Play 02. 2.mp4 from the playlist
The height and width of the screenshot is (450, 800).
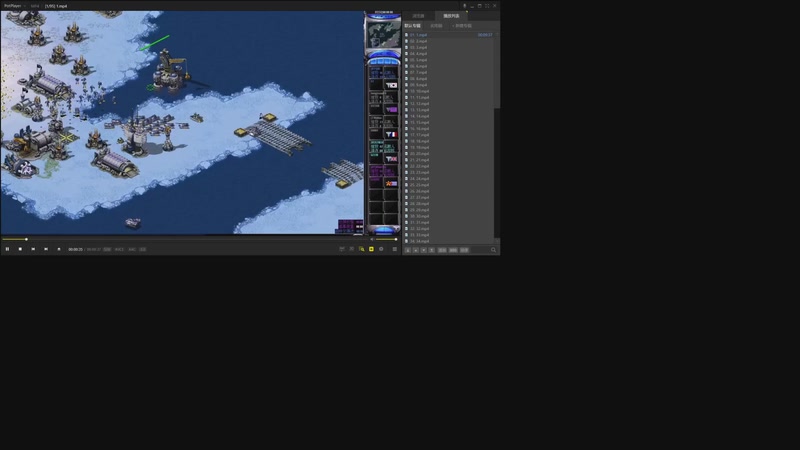[449, 41]
